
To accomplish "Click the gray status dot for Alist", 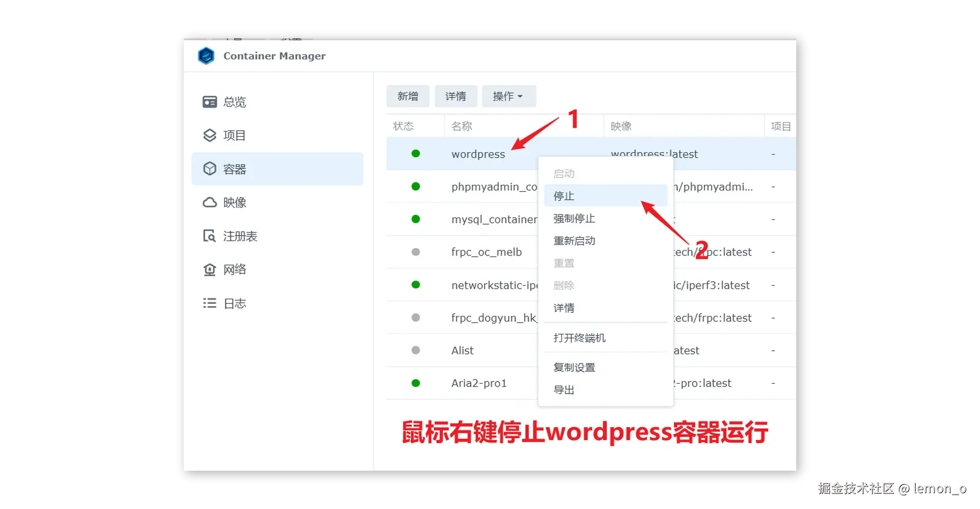I will coord(416,350).
